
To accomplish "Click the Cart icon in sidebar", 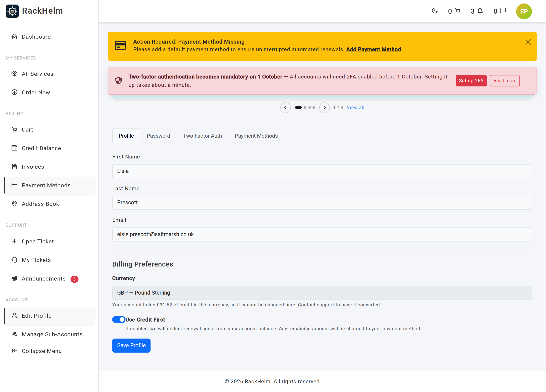I will coord(14,129).
